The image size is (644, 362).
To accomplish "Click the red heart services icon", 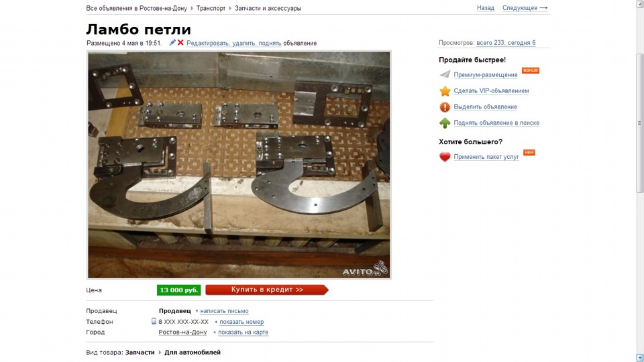I will (445, 157).
